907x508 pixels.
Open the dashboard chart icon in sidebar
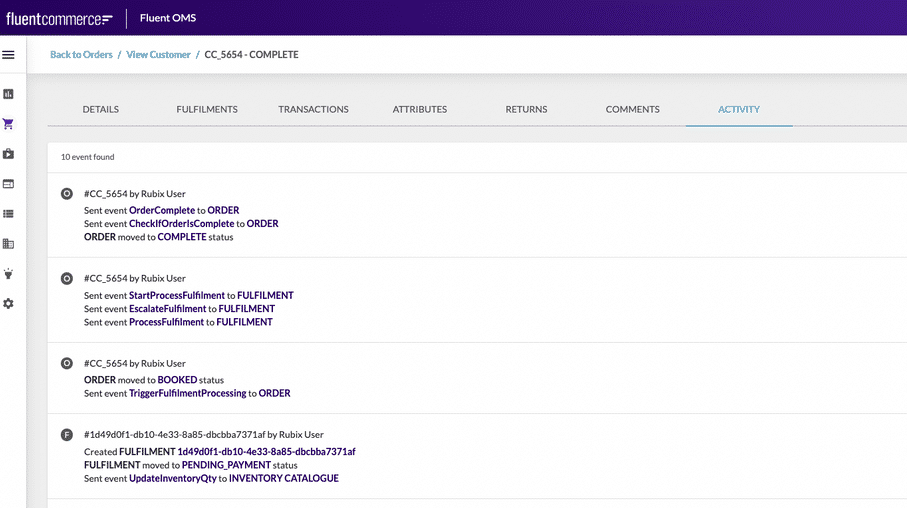pos(9,94)
